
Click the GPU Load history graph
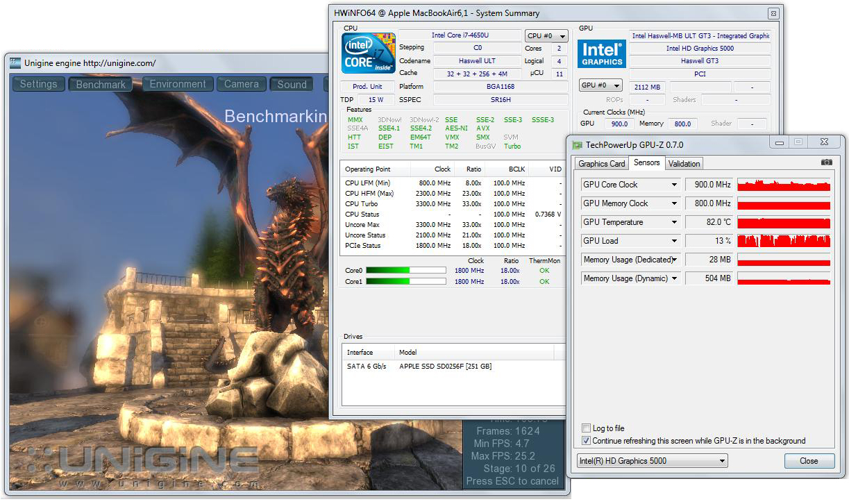(x=784, y=241)
